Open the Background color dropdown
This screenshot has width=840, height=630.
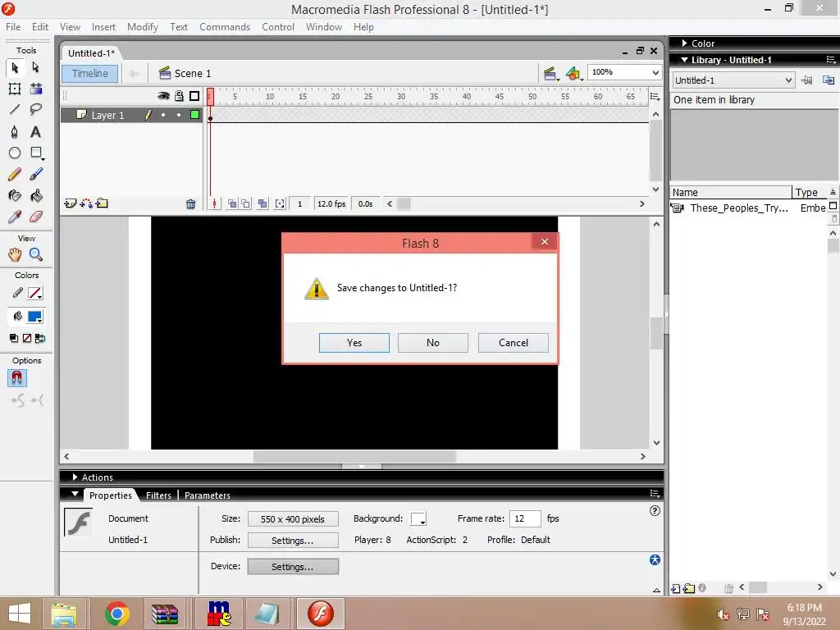(x=418, y=519)
